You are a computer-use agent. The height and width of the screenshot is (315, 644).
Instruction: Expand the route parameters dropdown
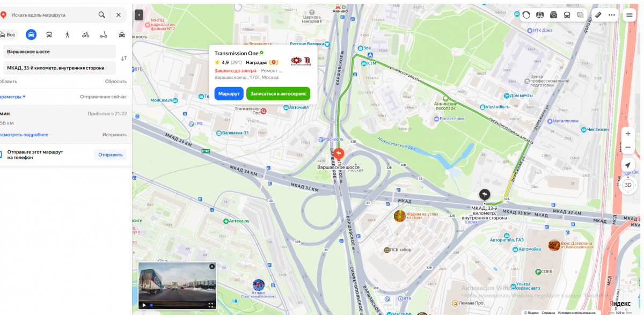[13, 97]
